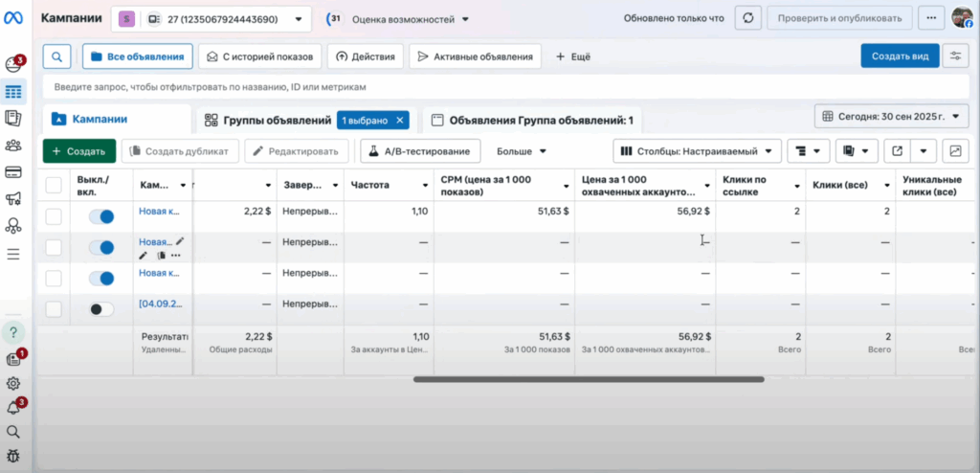Open the 'Частота' column header menu arrow
Image resolution: width=980 pixels, height=473 pixels.
tap(426, 186)
